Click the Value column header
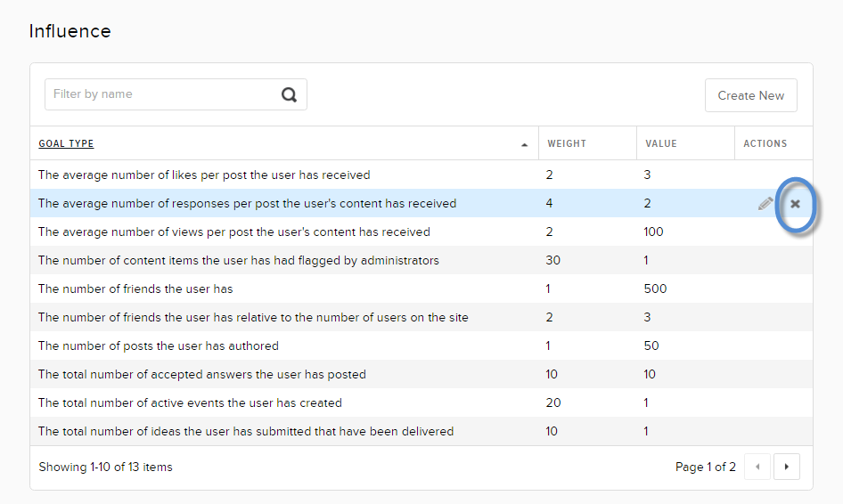The image size is (843, 504). click(x=661, y=144)
